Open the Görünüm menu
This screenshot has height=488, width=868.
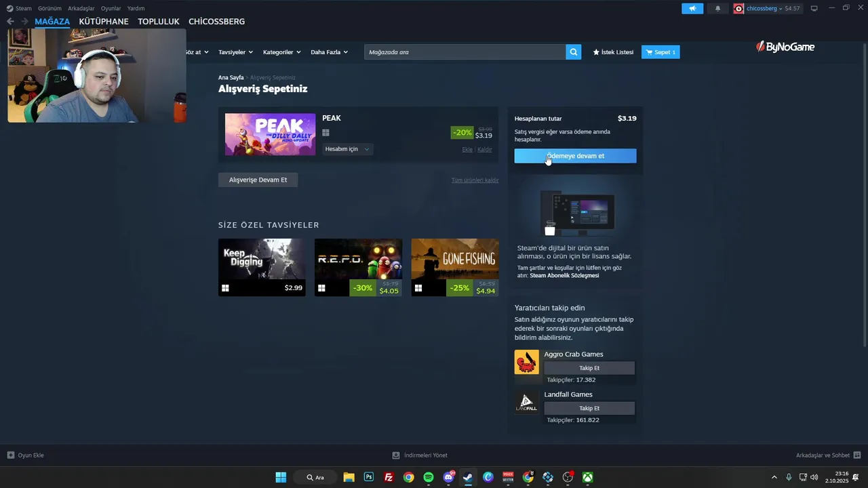click(50, 8)
